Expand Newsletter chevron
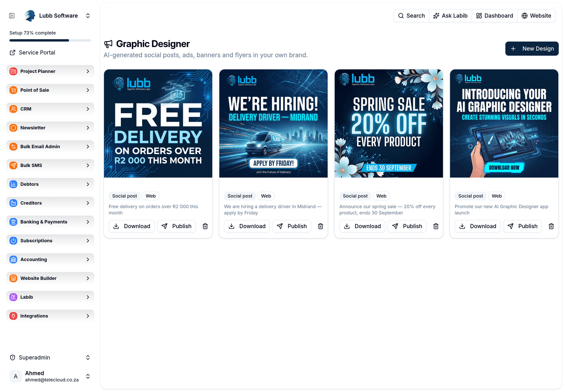The height and width of the screenshot is (392, 565). coord(87,128)
